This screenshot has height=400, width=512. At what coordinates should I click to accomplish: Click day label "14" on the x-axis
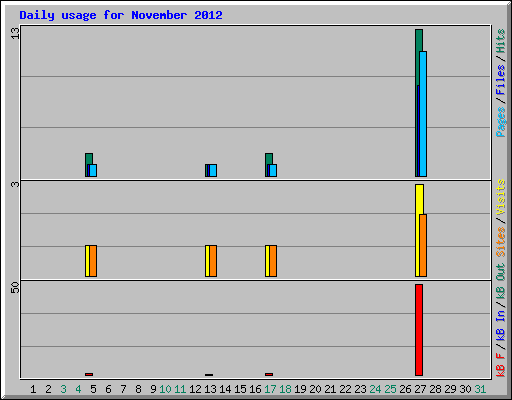pyautogui.click(x=225, y=389)
